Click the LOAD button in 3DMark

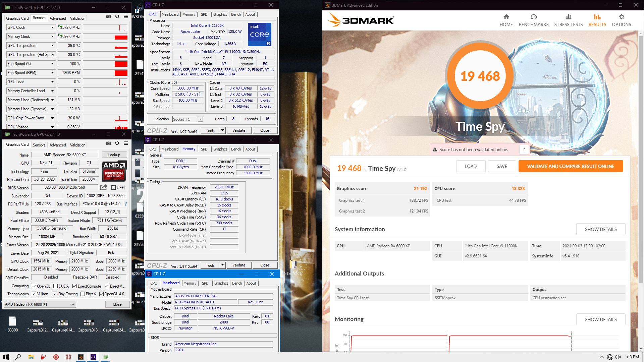470,166
